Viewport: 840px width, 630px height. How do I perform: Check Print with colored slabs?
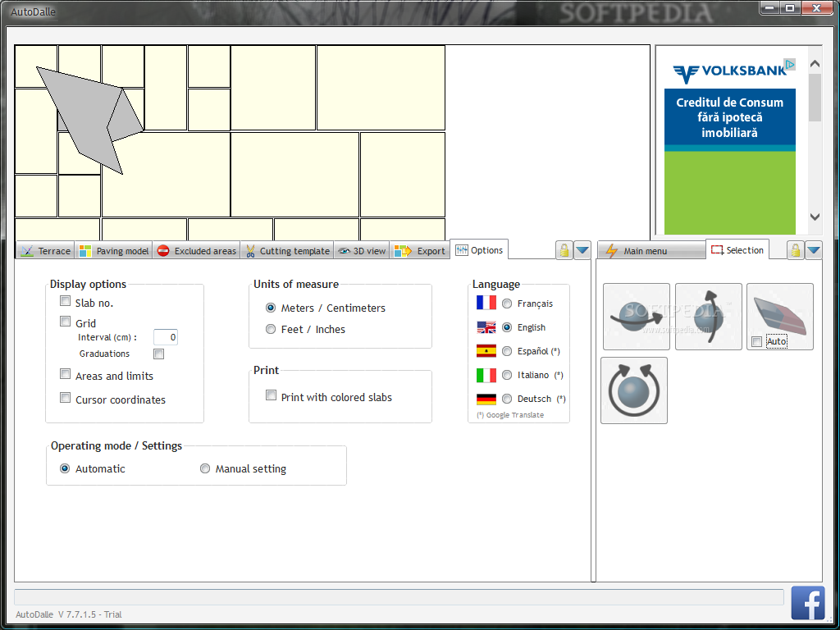pyautogui.click(x=271, y=395)
